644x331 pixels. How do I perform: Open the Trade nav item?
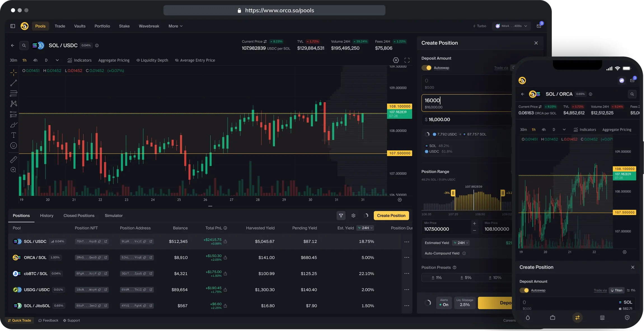click(x=60, y=26)
